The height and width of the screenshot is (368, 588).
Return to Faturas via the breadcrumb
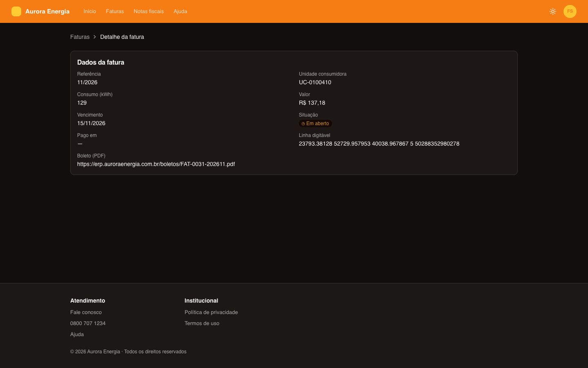pos(80,37)
